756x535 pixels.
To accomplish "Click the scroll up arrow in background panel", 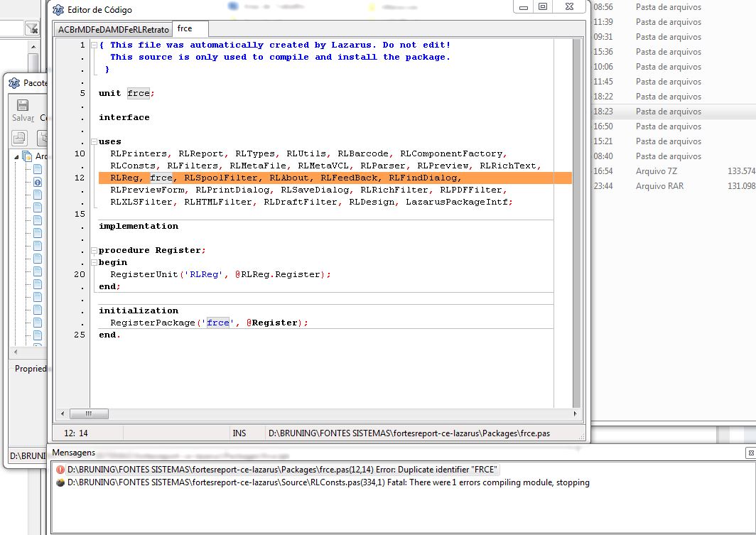I will (x=33, y=47).
